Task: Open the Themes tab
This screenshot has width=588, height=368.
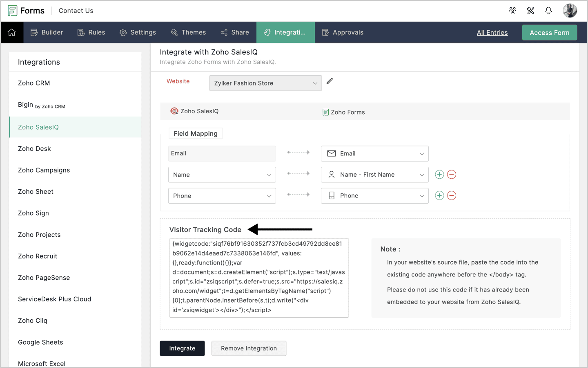Action: pyautogui.click(x=188, y=32)
